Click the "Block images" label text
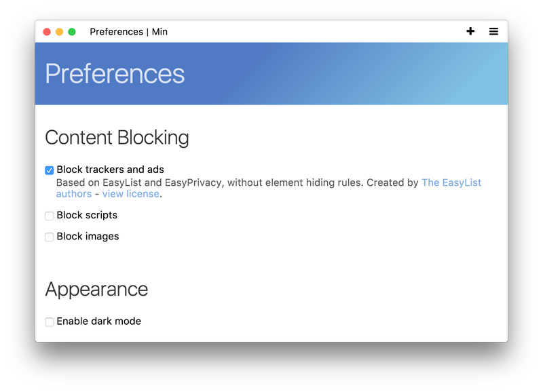 click(88, 237)
